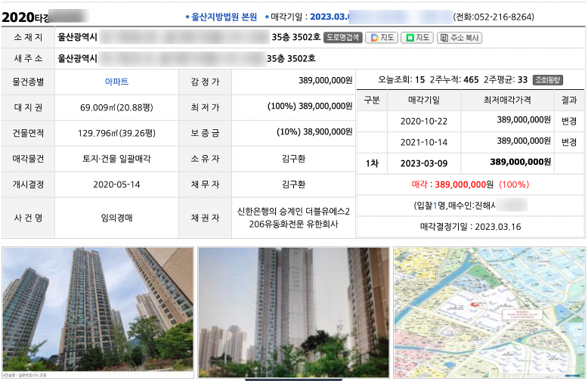Click the red 매각 389,000,000원 result
588x381 pixels.
(469, 184)
